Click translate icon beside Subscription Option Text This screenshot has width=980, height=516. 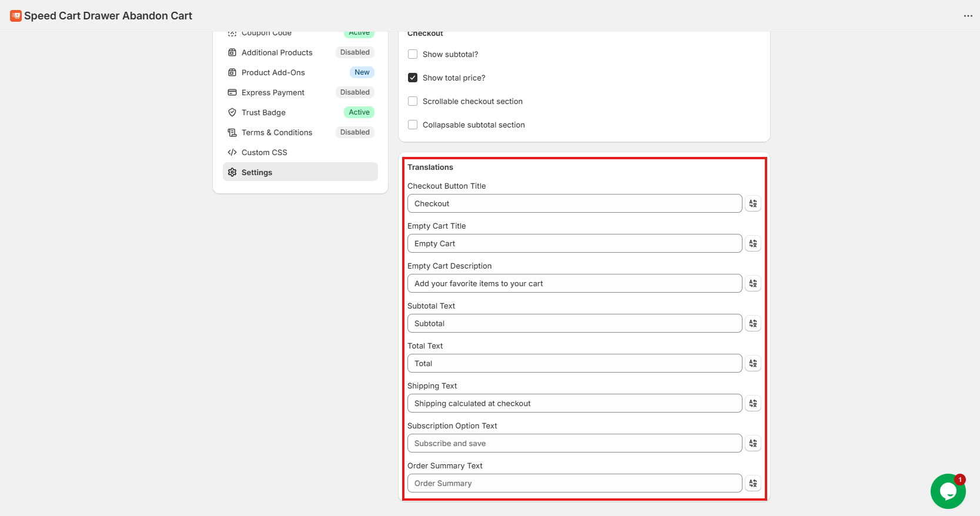click(x=752, y=443)
